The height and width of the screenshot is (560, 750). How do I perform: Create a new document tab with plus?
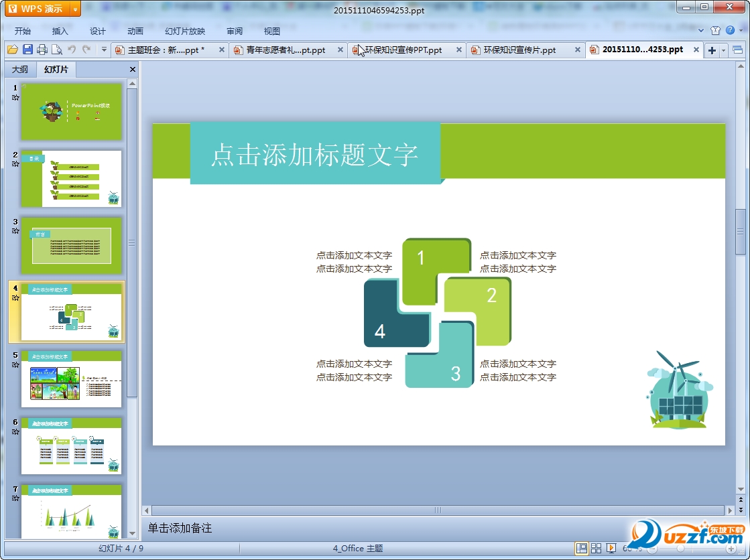(x=712, y=50)
